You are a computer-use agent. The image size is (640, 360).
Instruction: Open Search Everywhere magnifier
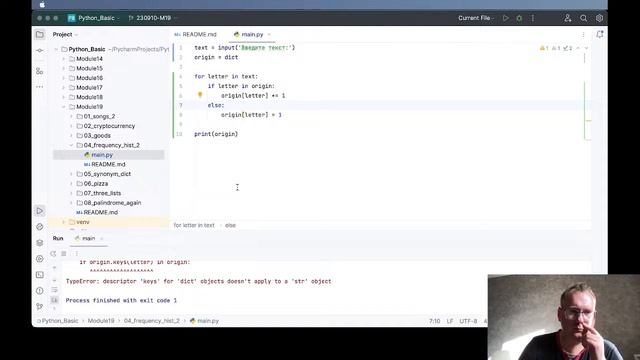click(x=584, y=18)
